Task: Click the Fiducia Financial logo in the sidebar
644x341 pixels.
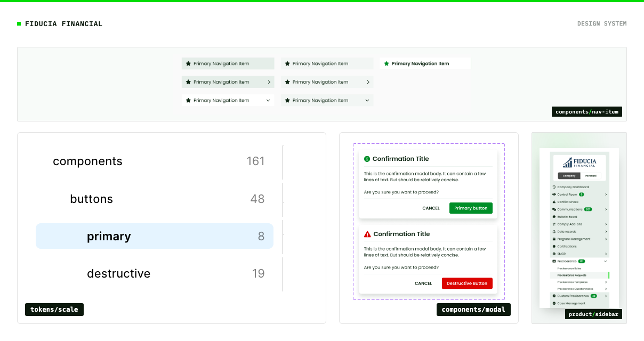Action: pyautogui.click(x=579, y=163)
